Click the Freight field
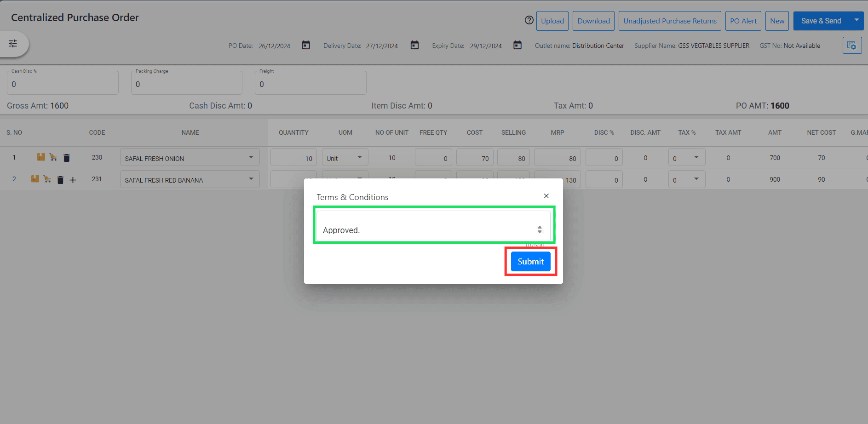The image size is (868, 424). point(310,83)
